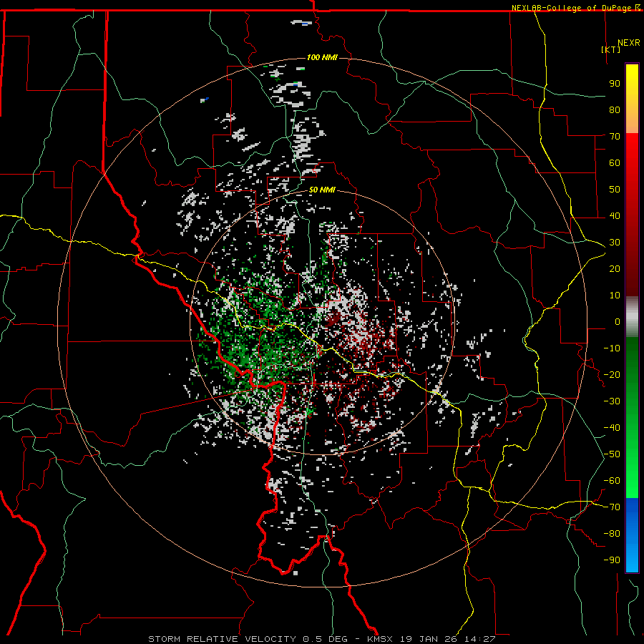Select the -60 scale value

[x=612, y=481]
